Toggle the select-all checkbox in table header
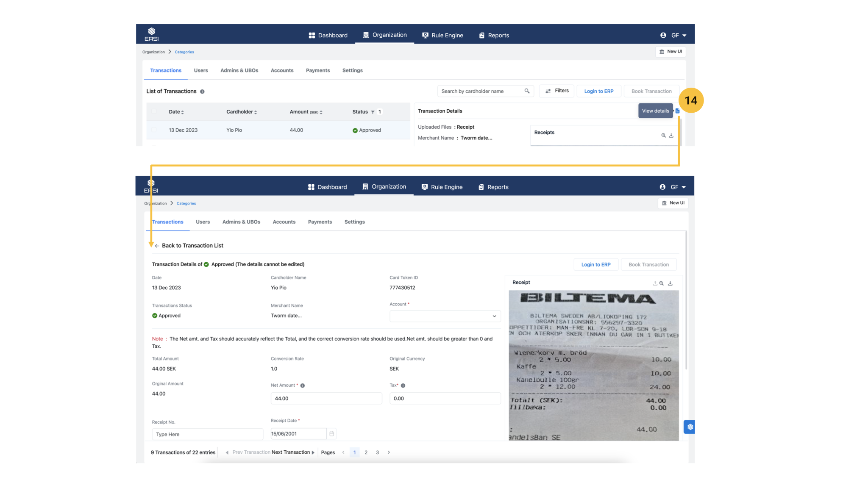868x488 pixels. [154, 112]
